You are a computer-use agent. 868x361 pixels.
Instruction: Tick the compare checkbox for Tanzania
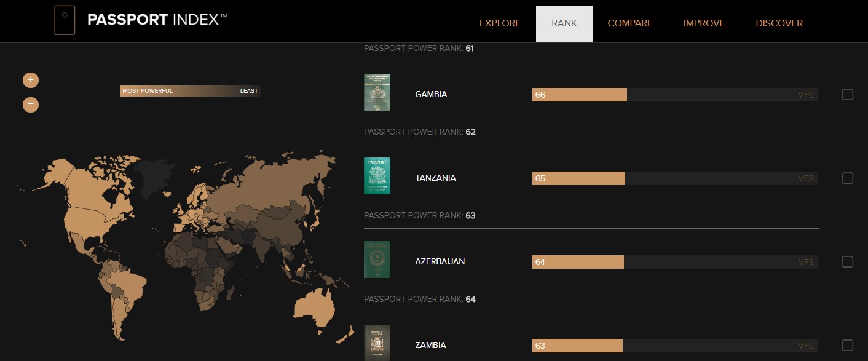(848, 178)
